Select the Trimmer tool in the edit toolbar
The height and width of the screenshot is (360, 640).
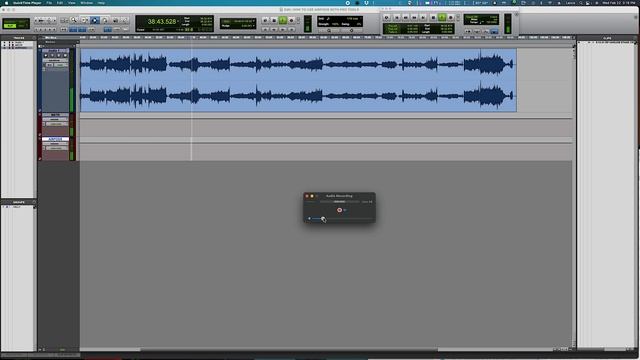click(x=84, y=20)
